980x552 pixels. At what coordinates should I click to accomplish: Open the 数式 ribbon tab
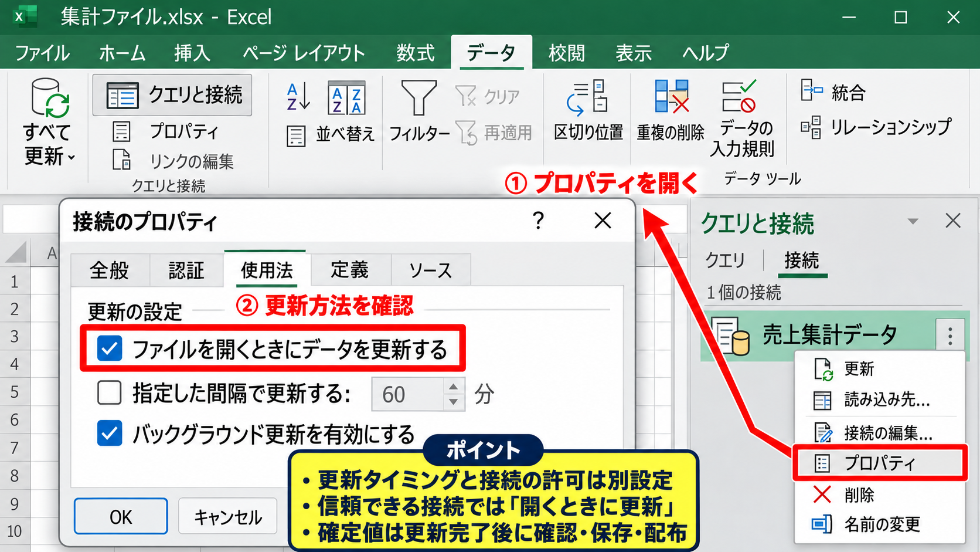416,53
